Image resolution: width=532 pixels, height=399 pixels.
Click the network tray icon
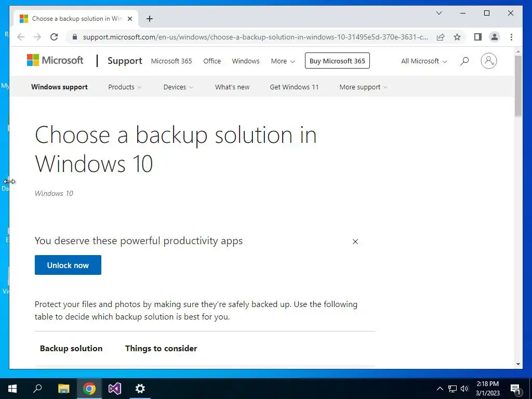point(453,389)
